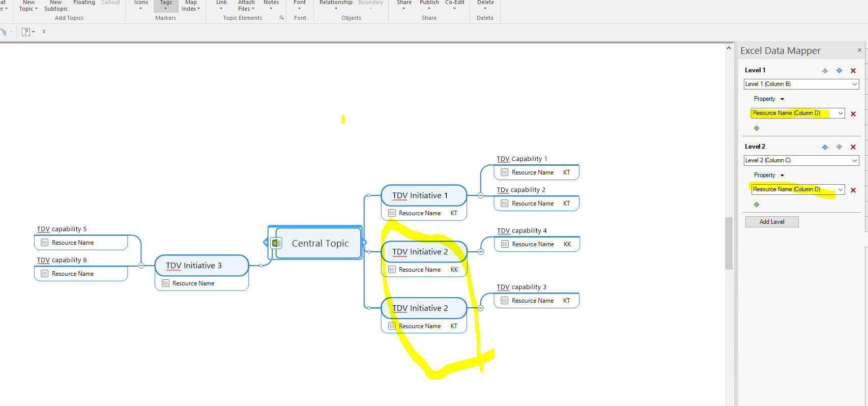Select the Central Topic node
Viewport: 868px width, 406px height.
pyautogui.click(x=320, y=243)
